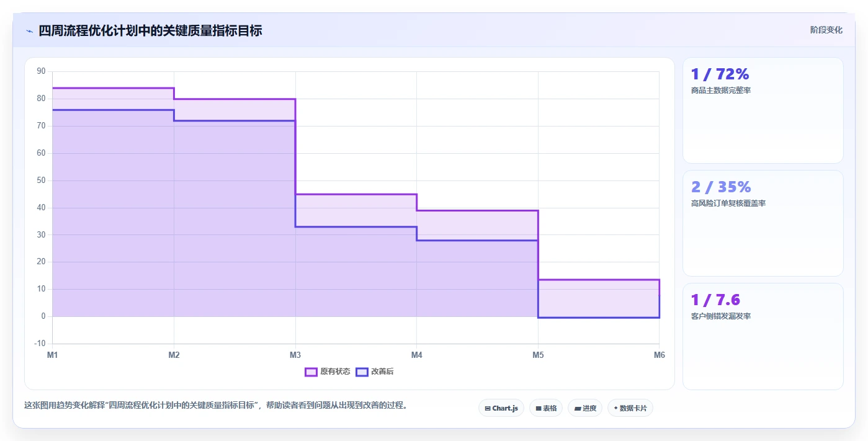Click the 阶段变化 label in the header

pos(826,30)
